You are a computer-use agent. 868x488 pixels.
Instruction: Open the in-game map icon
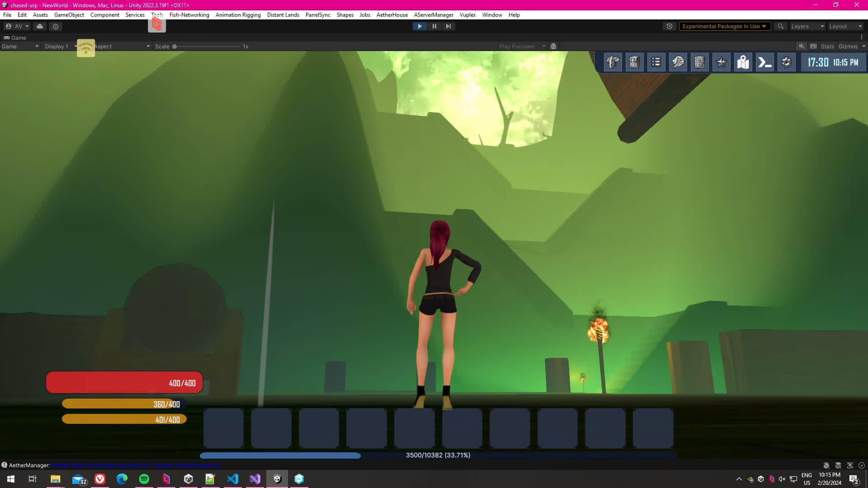tap(743, 62)
